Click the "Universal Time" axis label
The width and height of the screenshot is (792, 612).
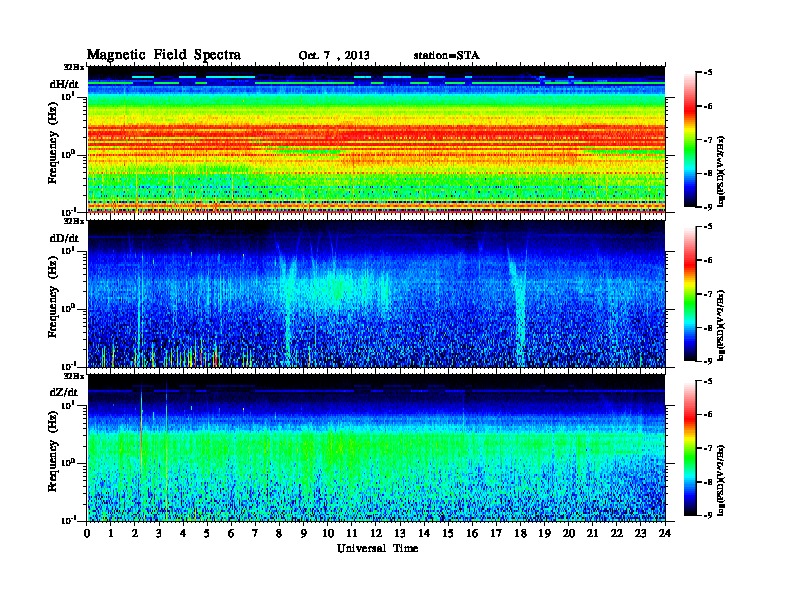377,548
